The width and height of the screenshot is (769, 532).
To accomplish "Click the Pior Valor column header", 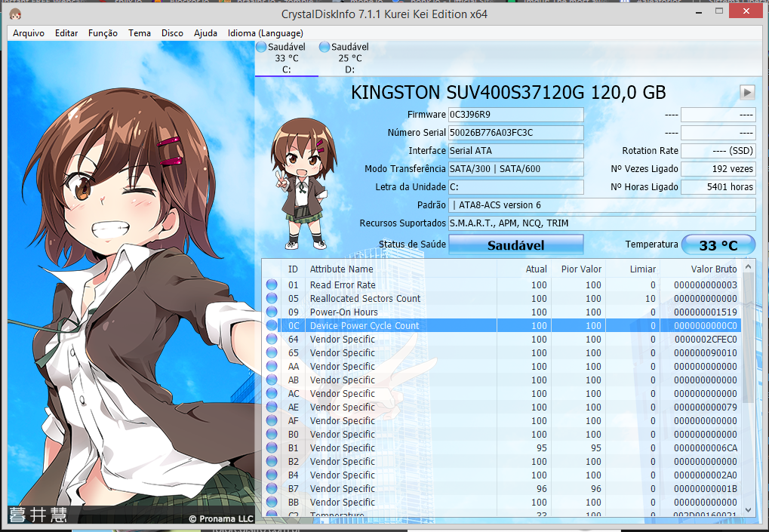I will coord(579,269).
